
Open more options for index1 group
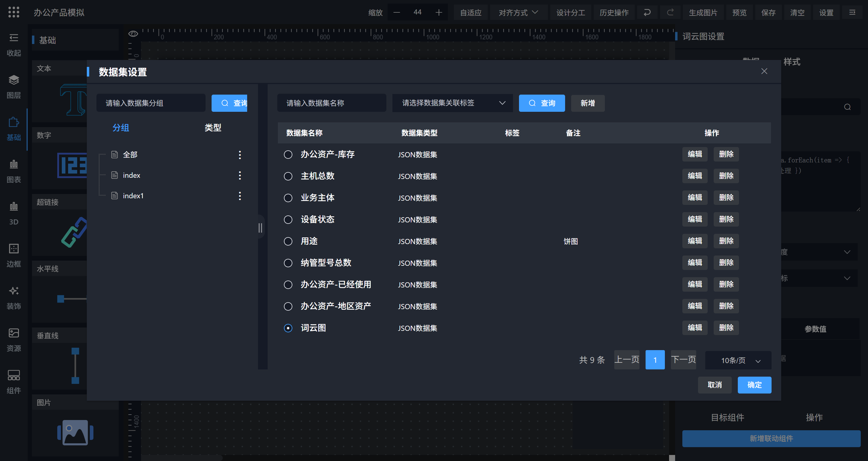point(240,196)
